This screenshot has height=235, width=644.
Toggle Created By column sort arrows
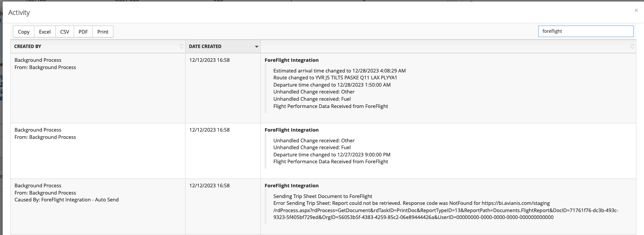181,47
